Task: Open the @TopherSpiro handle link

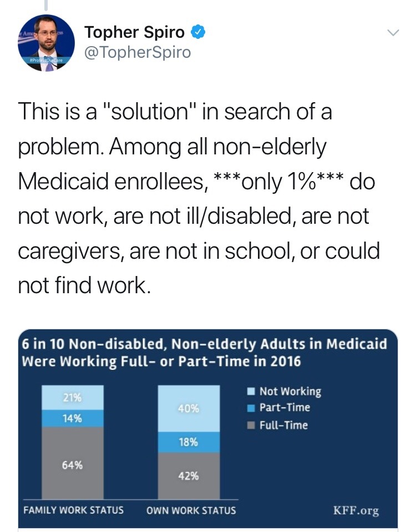Action: tap(137, 53)
